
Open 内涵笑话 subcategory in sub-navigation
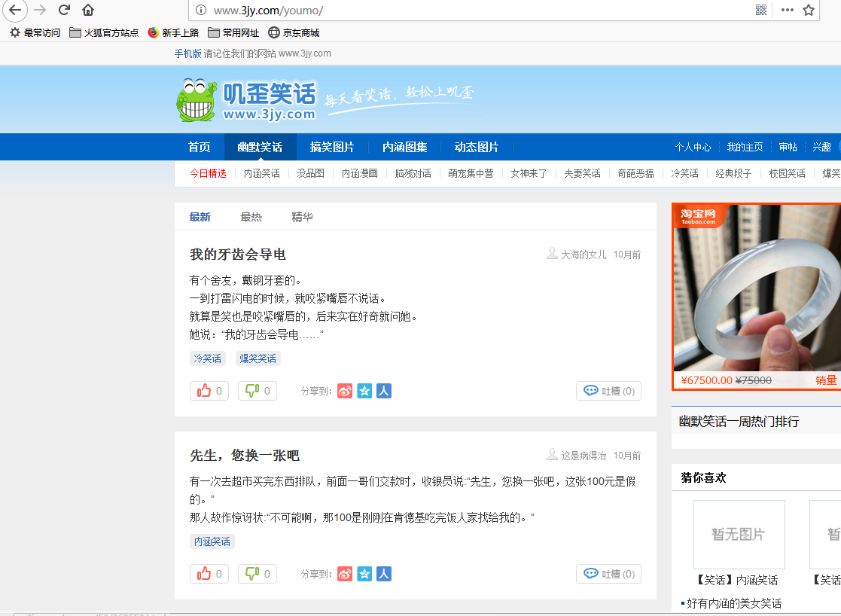262,173
